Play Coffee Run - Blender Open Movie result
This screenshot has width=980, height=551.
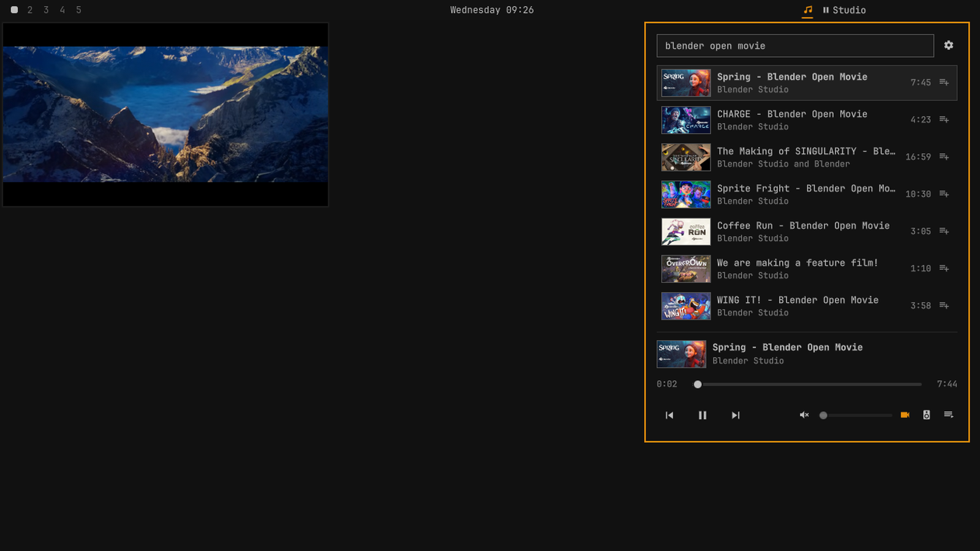807,231
